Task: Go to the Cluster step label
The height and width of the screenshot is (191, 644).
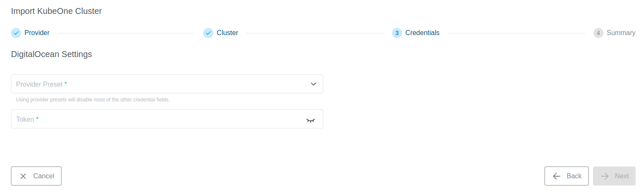Action: click(x=228, y=33)
